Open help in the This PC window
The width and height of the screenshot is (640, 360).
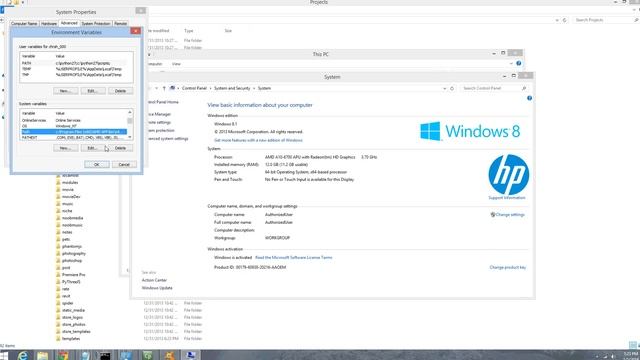519,63
